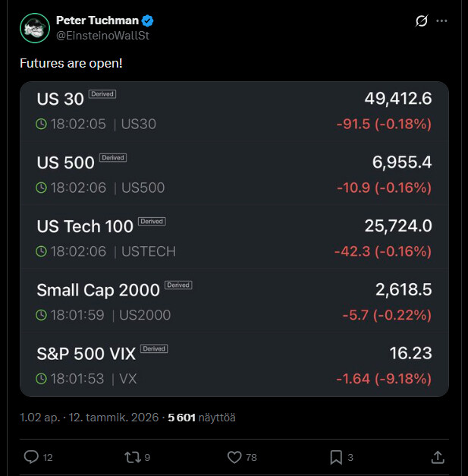Click the US 30 row clock icon
468x476 pixels.
[42, 124]
